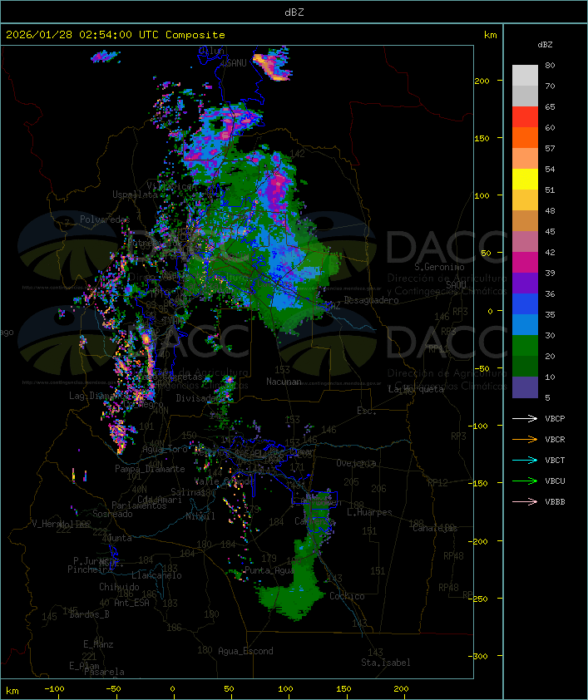Click the cyan VBCT arrow in legend
This screenshot has height=700, width=588.
tap(525, 460)
